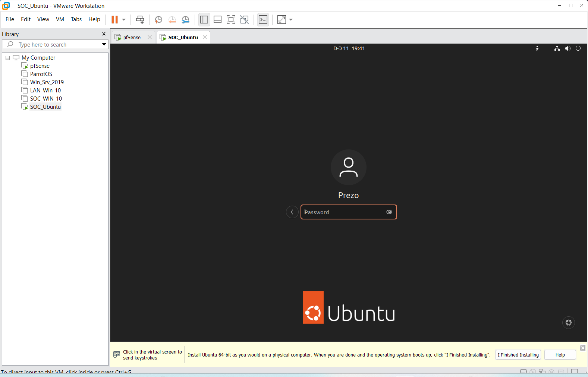Open the library search filter dropdown
The image size is (588, 377).
pyautogui.click(x=104, y=44)
